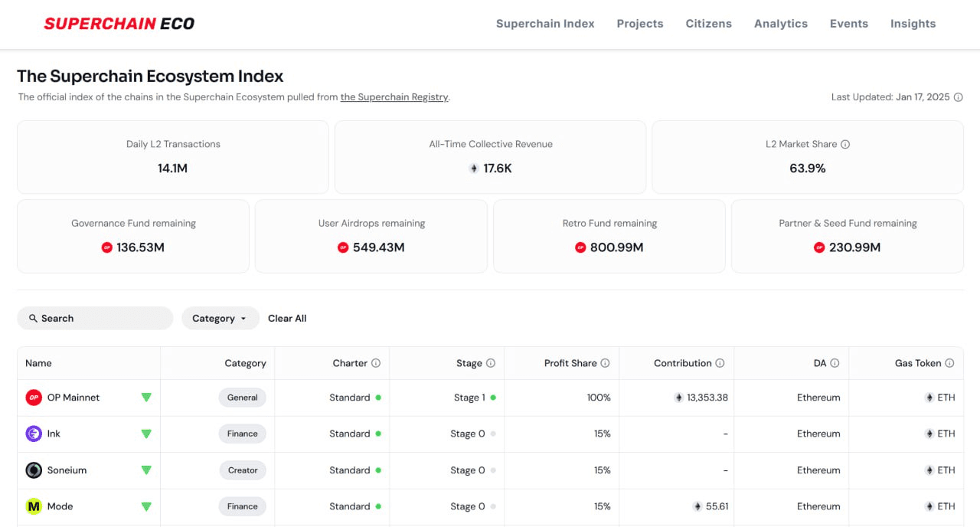Click the ETH gas token icon for Mode
Screen dimensions: 980x527
point(929,506)
